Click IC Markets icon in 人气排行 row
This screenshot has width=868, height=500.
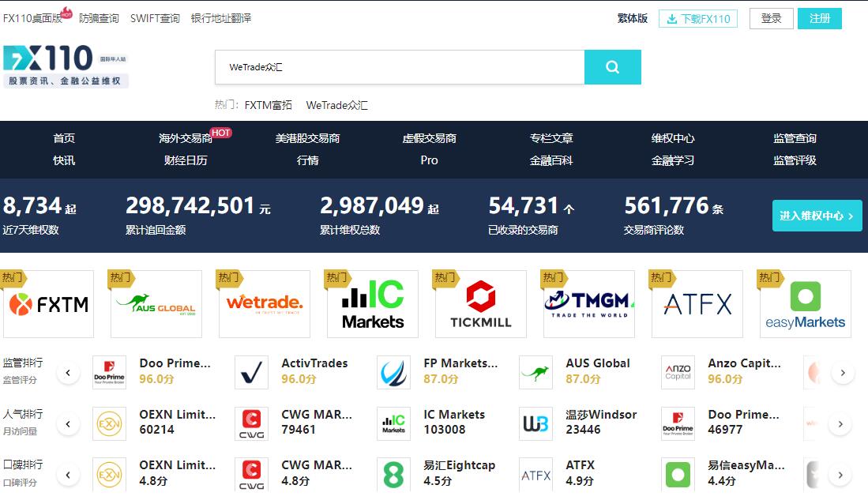click(x=393, y=423)
